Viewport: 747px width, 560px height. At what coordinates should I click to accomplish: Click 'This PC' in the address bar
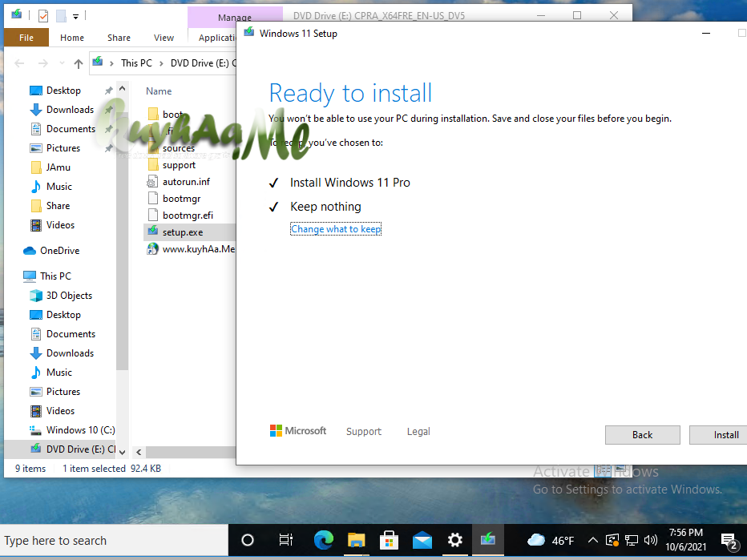(x=136, y=62)
